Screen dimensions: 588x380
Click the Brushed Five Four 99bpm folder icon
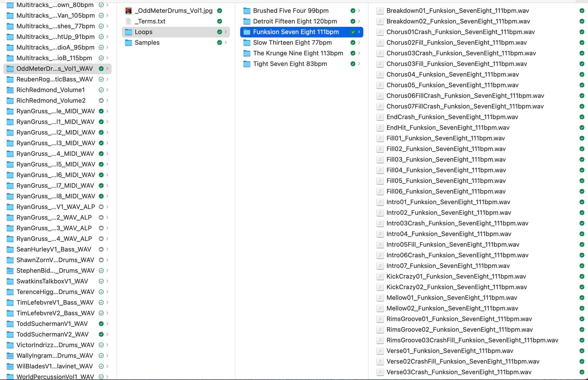coord(247,11)
